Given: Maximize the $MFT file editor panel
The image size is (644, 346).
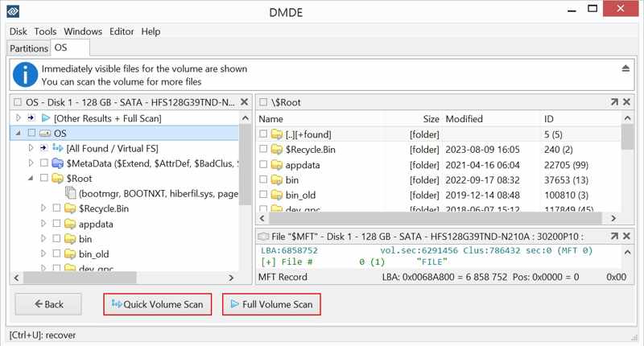Looking at the screenshot, I should click(x=614, y=236).
